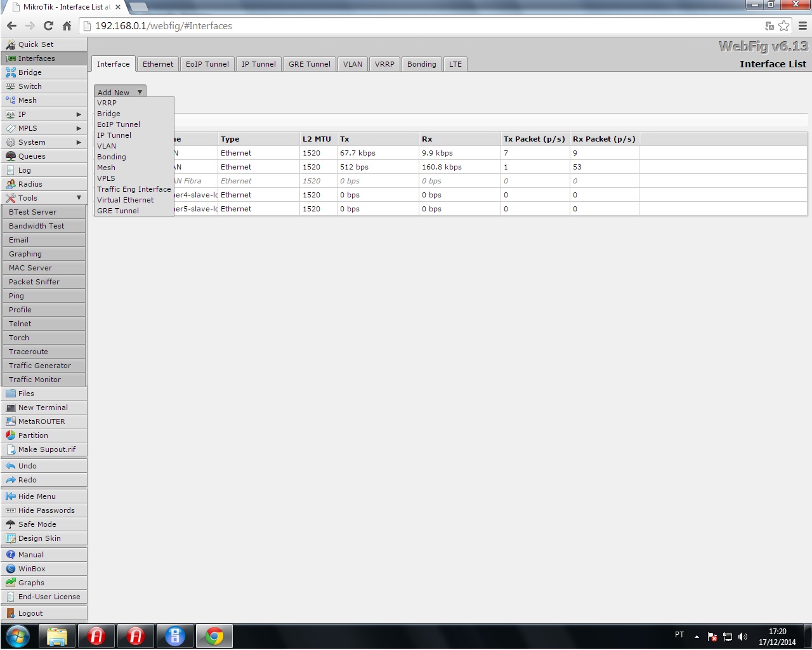The width and height of the screenshot is (812, 650).
Task: Select VRRP from Add New menu
Action: point(134,103)
